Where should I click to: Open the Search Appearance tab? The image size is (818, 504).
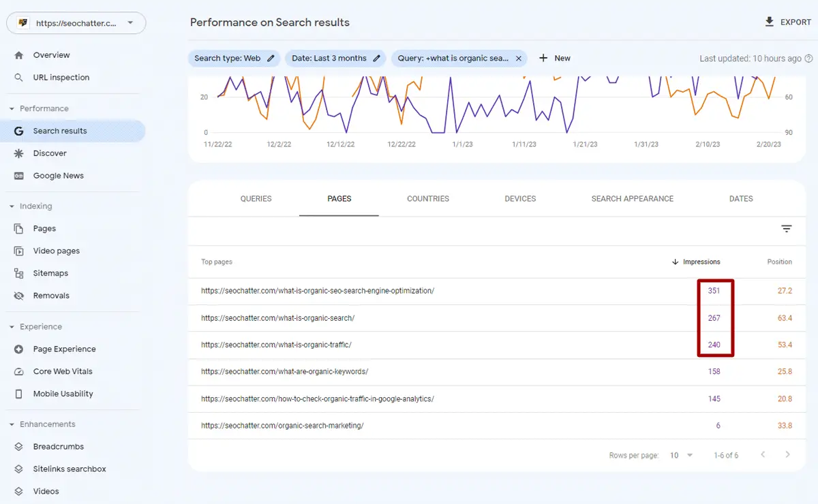[x=633, y=199]
